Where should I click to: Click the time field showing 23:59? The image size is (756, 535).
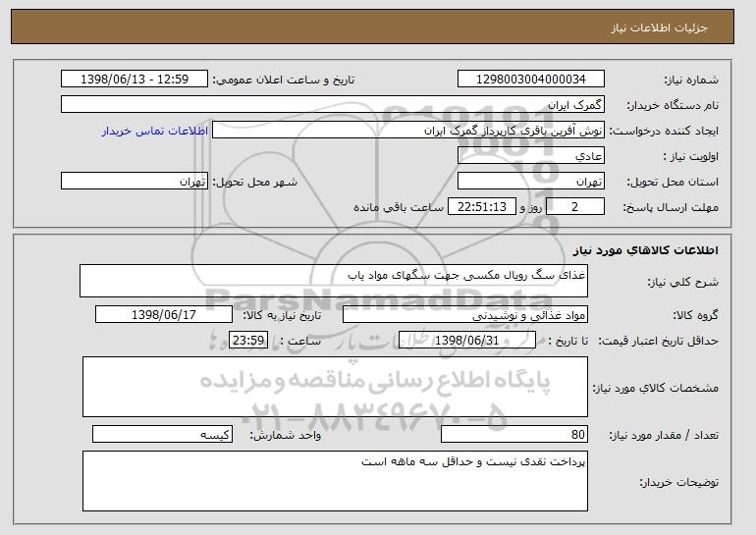click(x=248, y=341)
